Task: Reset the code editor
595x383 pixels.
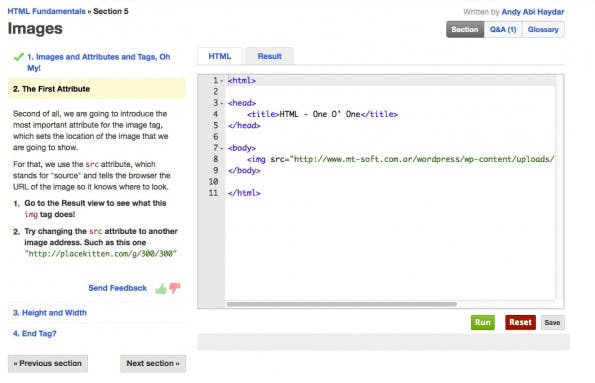Action: click(520, 322)
